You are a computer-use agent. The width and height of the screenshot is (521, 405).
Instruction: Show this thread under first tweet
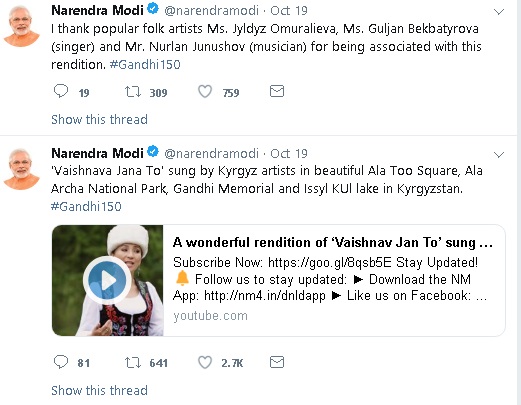click(x=99, y=119)
